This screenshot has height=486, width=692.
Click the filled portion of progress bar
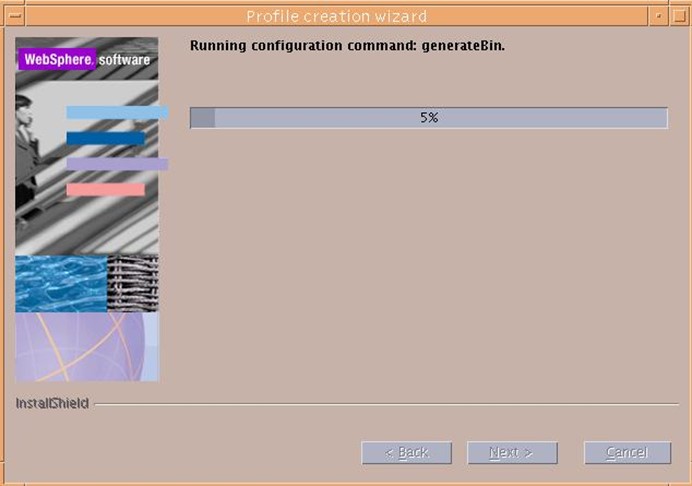pos(203,118)
